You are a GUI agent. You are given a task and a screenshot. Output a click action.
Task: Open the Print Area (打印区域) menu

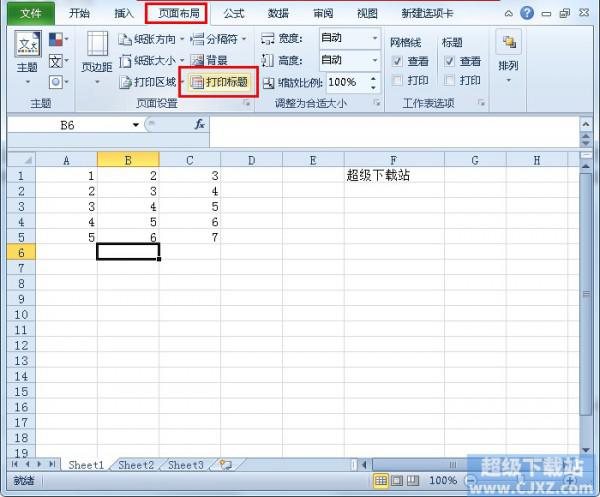151,82
